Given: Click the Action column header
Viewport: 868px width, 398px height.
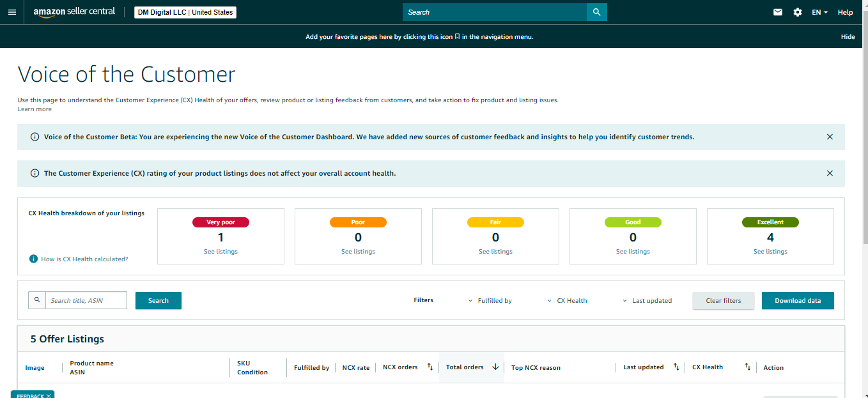Looking at the screenshot, I should click(x=773, y=368).
